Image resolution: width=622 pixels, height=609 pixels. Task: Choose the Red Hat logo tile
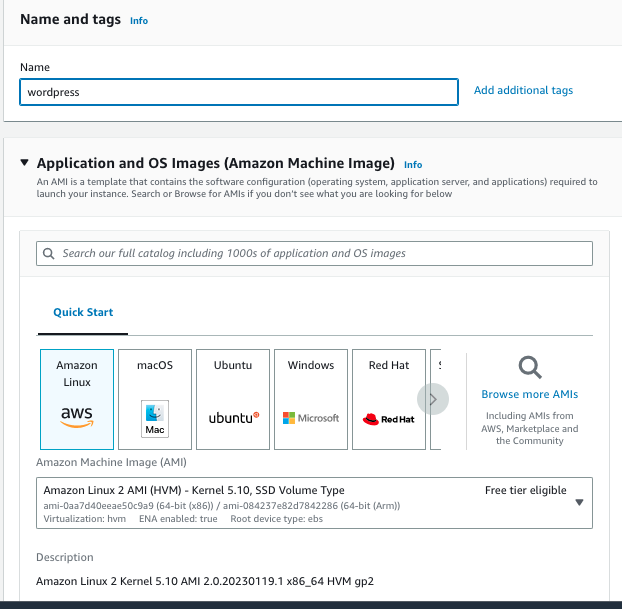[x=389, y=399]
